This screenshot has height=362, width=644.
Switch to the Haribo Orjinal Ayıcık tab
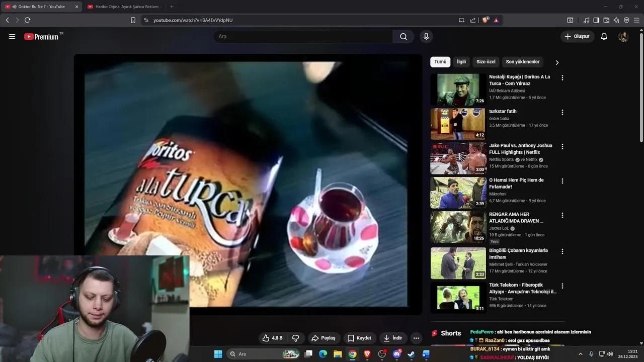tap(123, 7)
